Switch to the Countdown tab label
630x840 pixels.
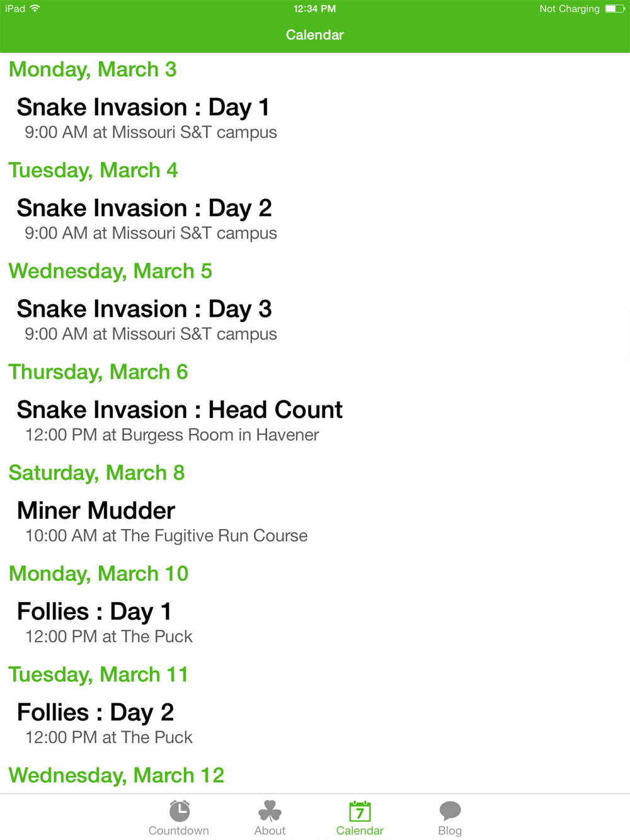pyautogui.click(x=179, y=831)
